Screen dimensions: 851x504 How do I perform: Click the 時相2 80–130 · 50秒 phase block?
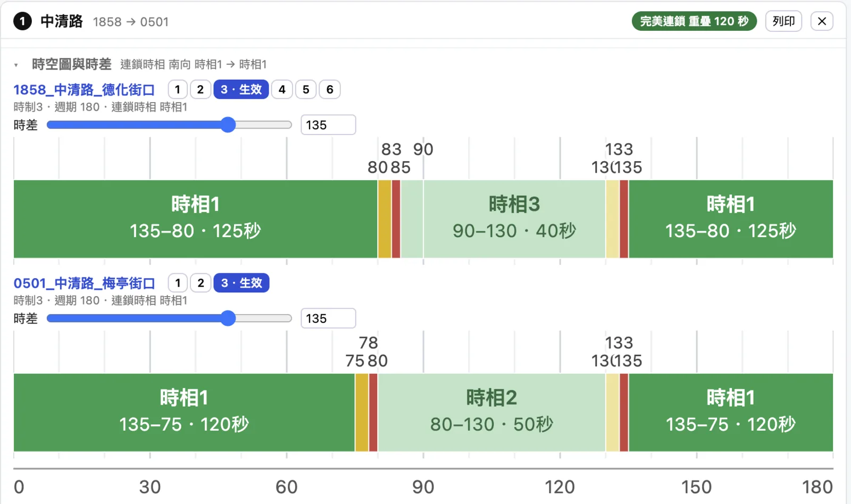pyautogui.click(x=491, y=413)
